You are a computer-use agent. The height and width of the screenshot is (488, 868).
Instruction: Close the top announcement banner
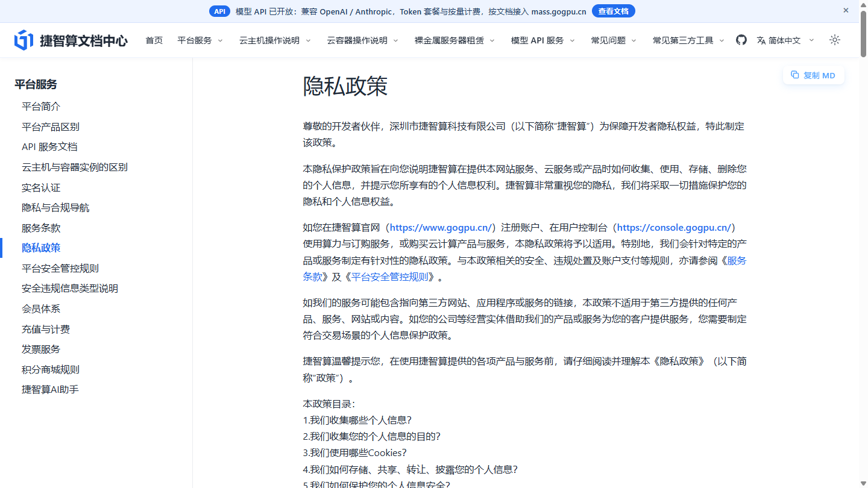[846, 10]
